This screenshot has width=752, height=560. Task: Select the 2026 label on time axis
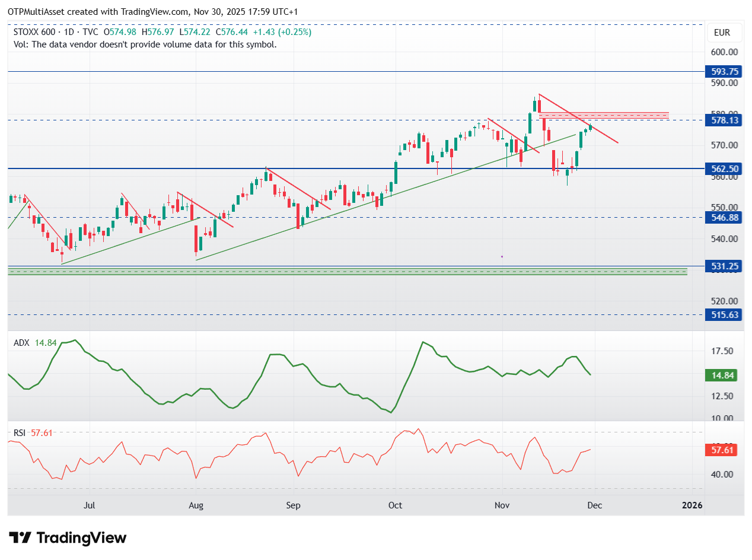click(x=692, y=505)
